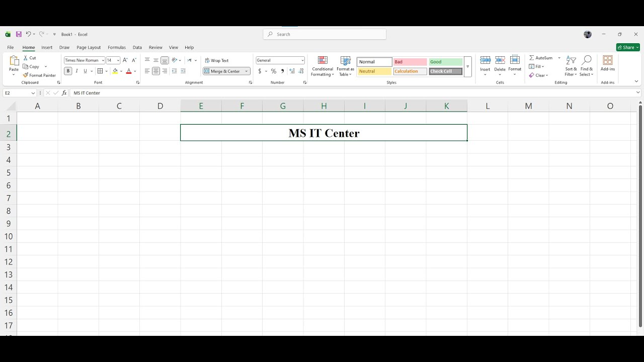644x362 pixels.
Task: Click the Delete cells icon
Action: point(500,60)
